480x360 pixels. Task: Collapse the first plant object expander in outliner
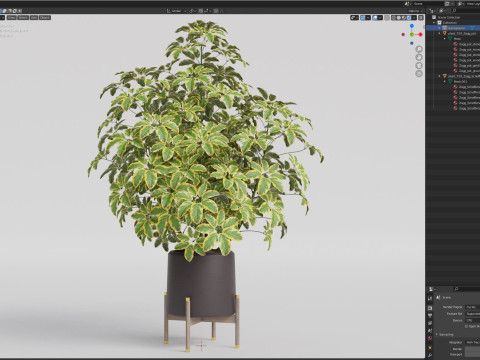(439, 33)
